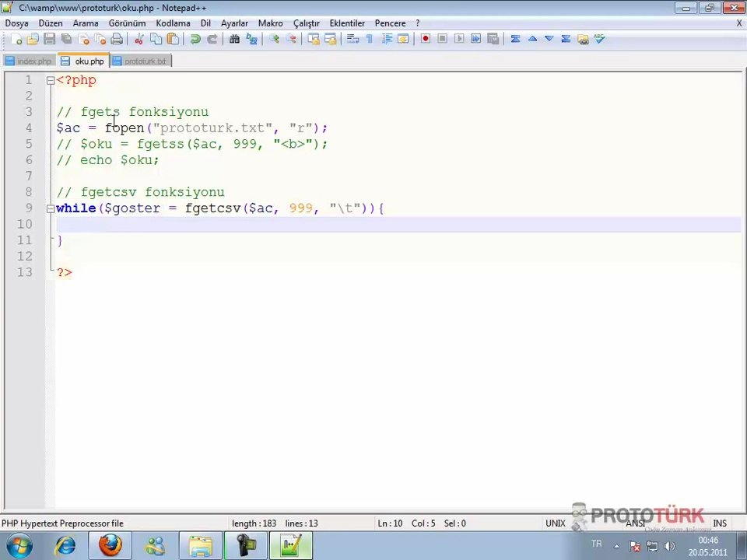Stop macro recording button
Viewport: 747px width, 560px height.
442,39
